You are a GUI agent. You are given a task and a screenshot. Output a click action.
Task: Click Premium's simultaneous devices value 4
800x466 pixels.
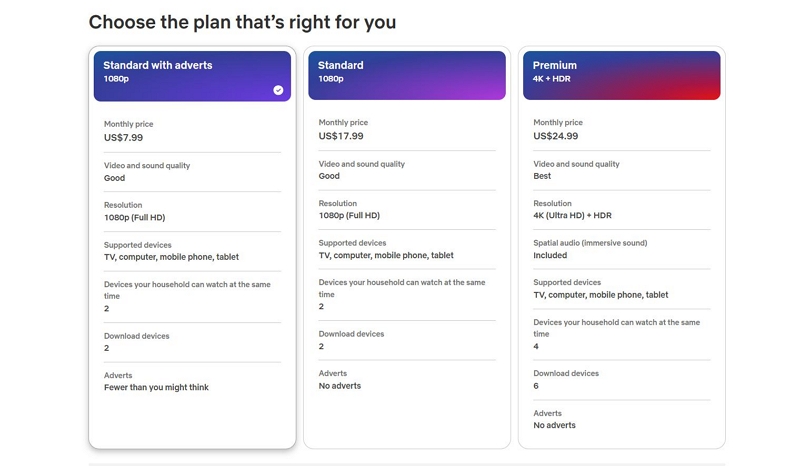[x=536, y=346]
